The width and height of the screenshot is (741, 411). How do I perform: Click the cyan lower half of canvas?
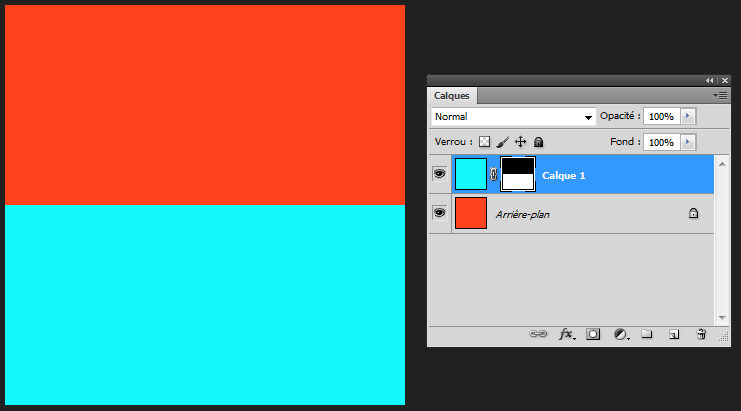point(205,305)
